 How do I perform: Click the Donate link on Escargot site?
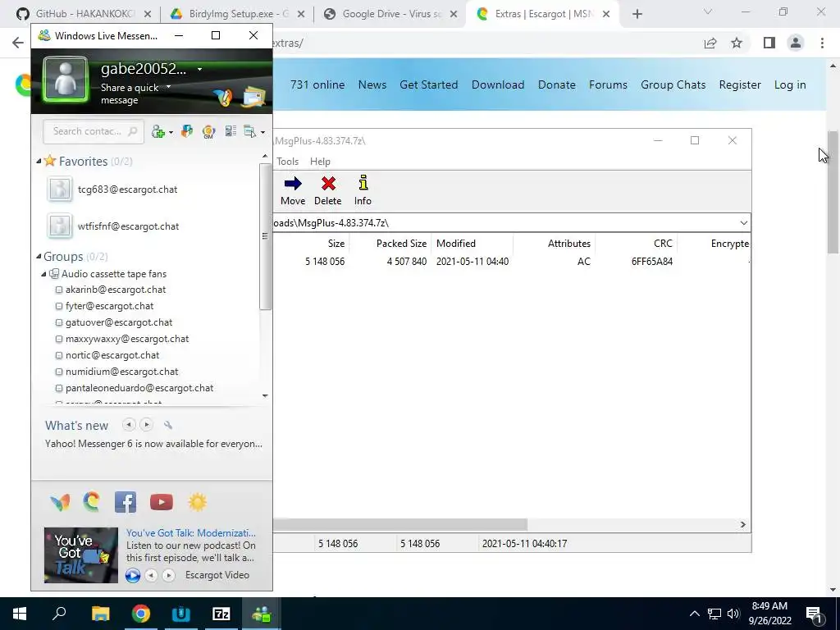click(557, 84)
